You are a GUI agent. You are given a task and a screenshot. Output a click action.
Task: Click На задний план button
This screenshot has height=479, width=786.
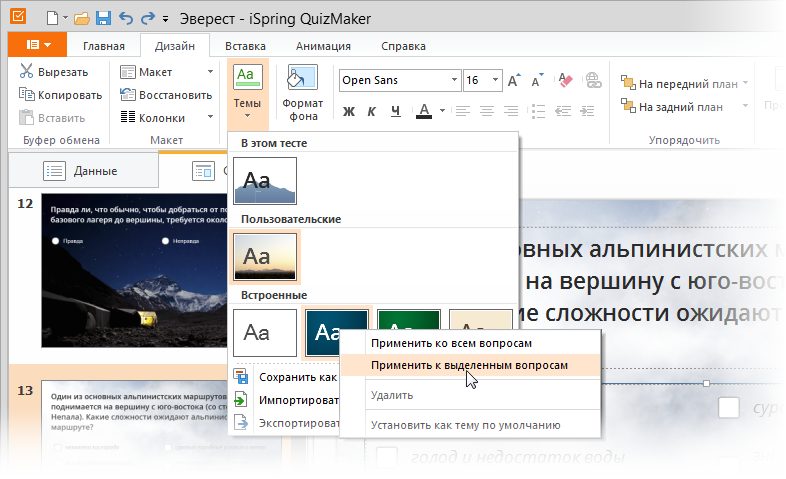click(x=672, y=107)
